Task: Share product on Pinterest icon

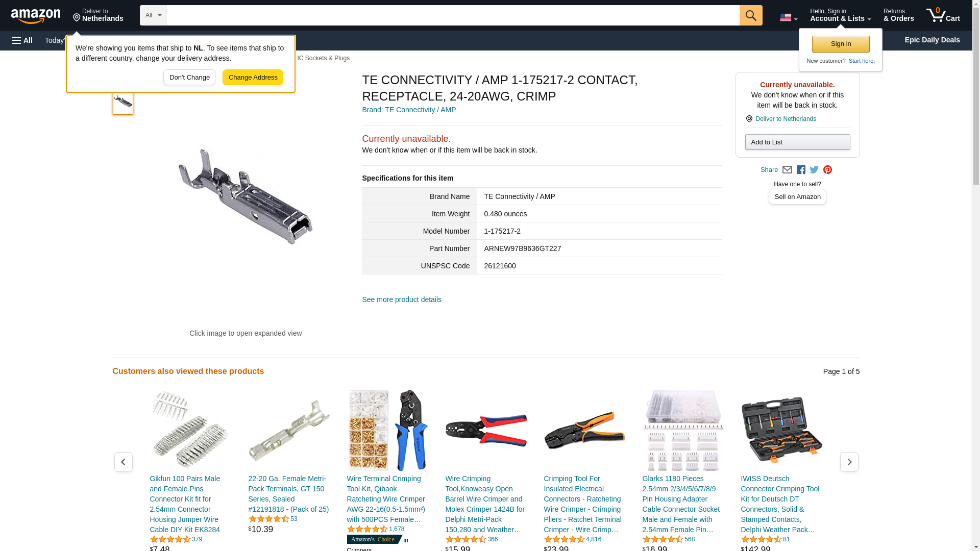Action: tap(827, 170)
